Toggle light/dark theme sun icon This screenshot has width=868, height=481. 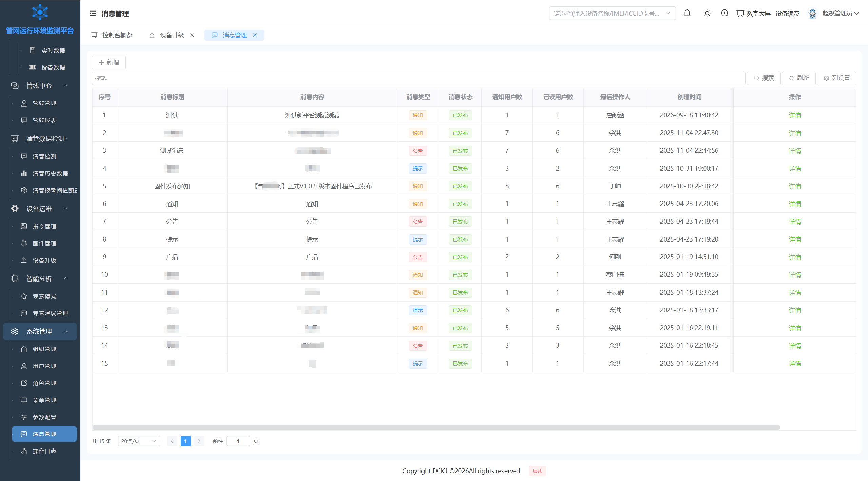707,13
